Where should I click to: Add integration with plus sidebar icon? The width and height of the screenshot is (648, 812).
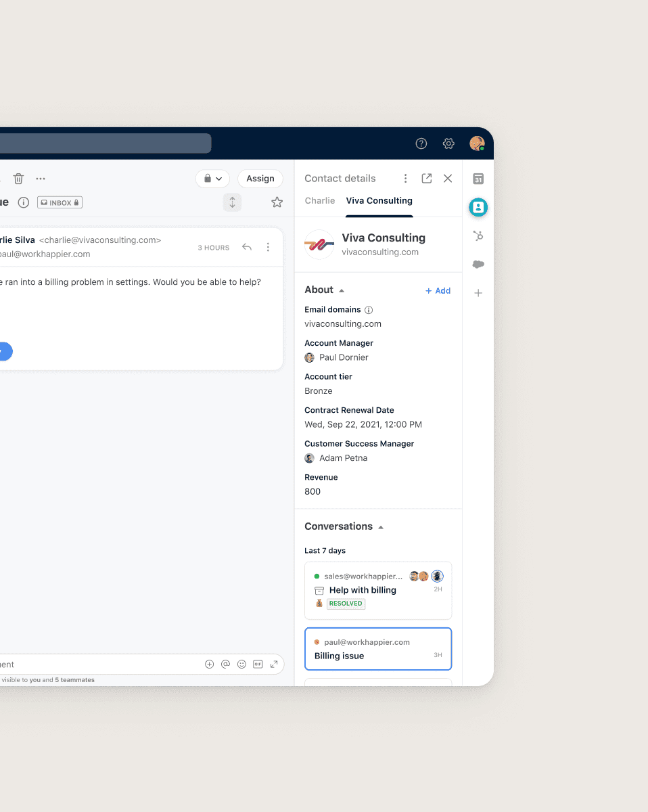point(478,293)
